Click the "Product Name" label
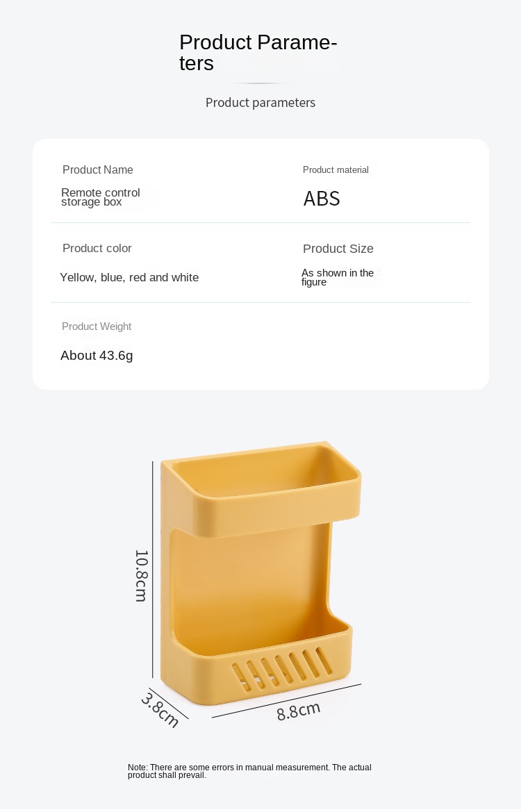 (97, 170)
